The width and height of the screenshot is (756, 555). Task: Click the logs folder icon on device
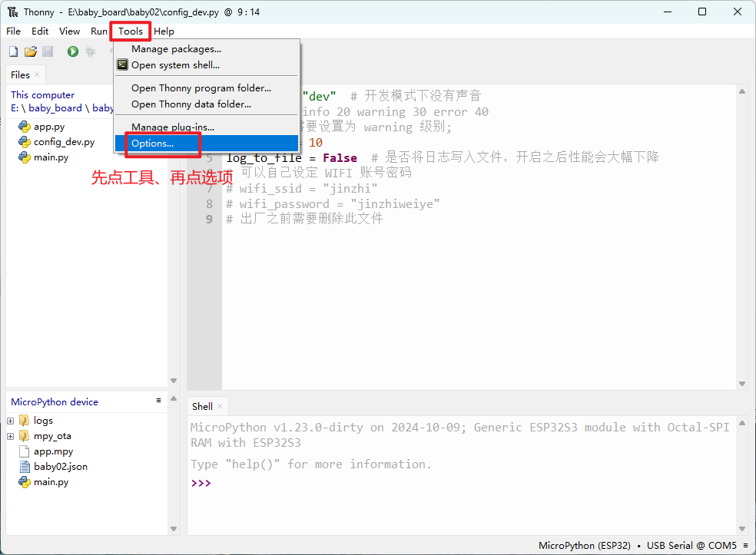point(24,421)
